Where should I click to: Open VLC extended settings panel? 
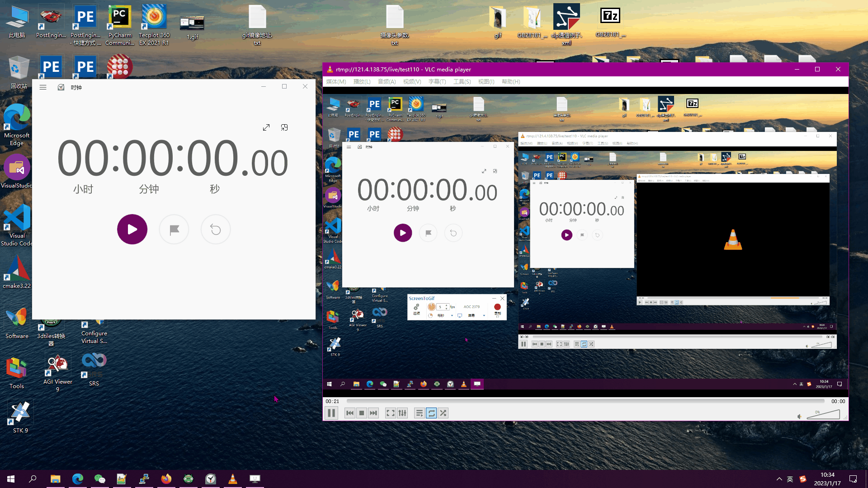point(402,413)
